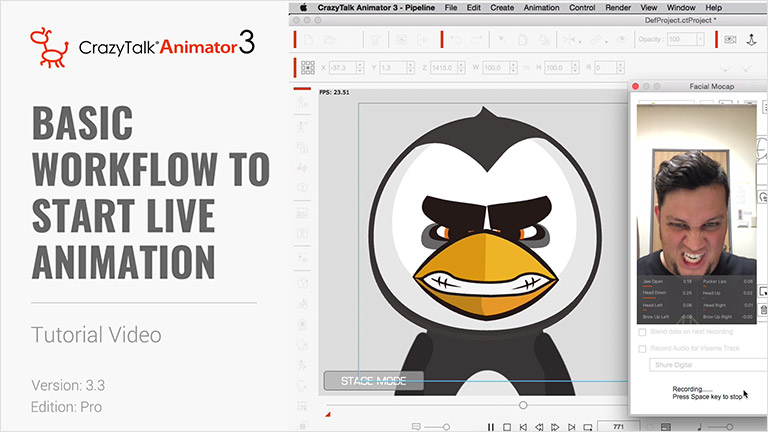
Task: Click the link tool icon in toolbar
Action: point(595,40)
